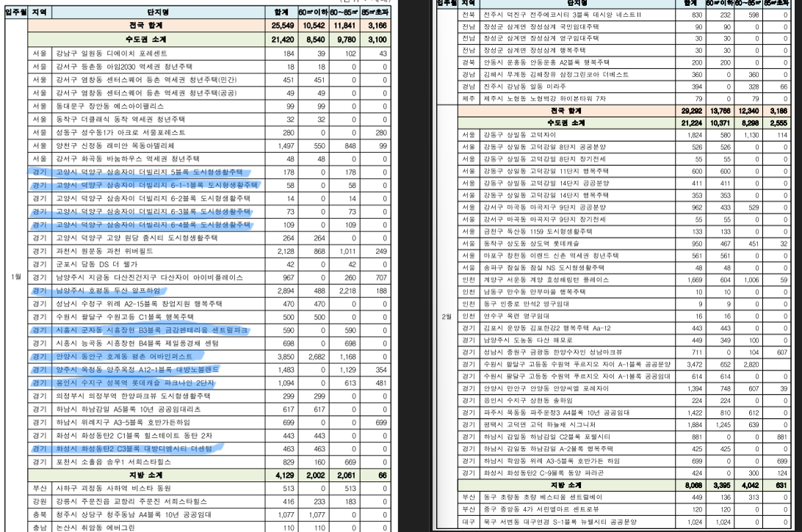Select 성남시 수정구 위례 A2-15블록 창업지원 행복주택

click(x=139, y=304)
